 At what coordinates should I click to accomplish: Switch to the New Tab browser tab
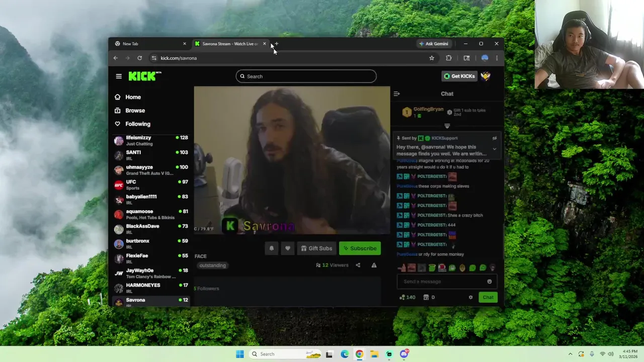tap(150, 44)
